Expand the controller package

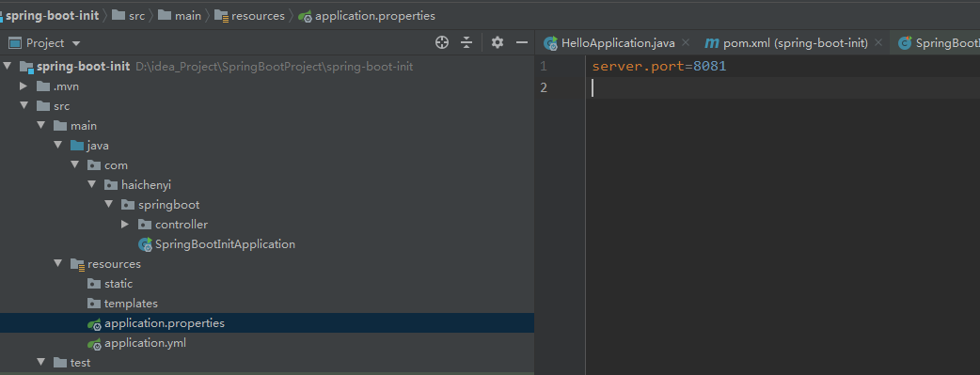point(125,225)
